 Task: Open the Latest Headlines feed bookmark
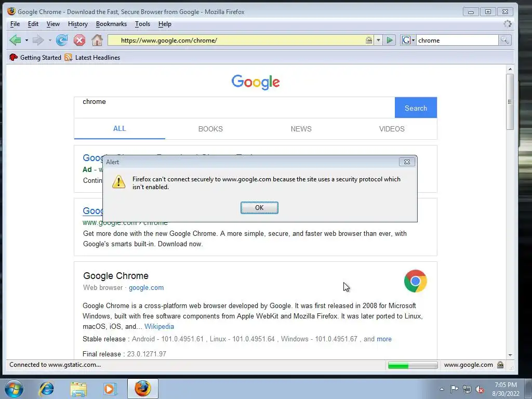[x=92, y=57]
